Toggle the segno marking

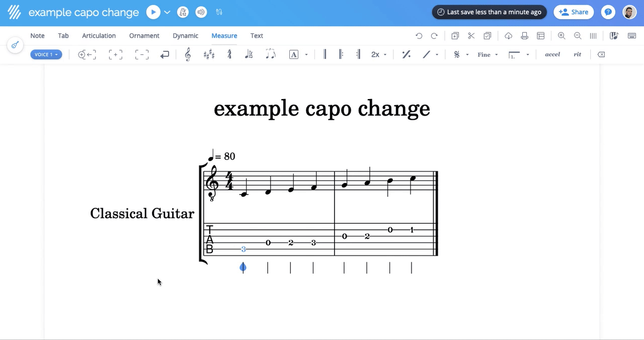pos(457,54)
